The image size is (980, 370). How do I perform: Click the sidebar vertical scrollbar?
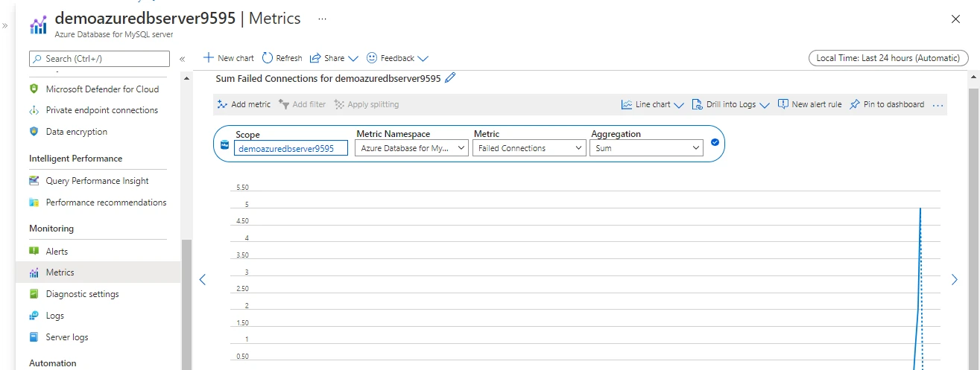pos(186,304)
